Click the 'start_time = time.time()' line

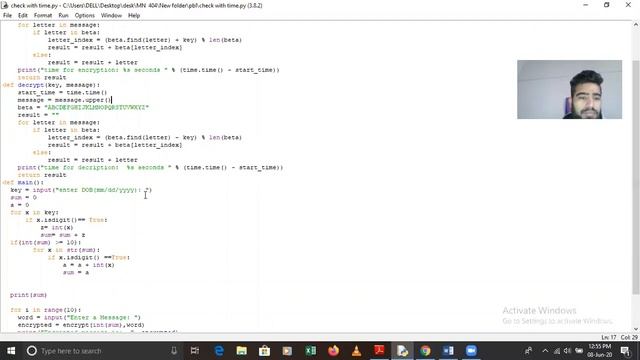(x=62, y=92)
